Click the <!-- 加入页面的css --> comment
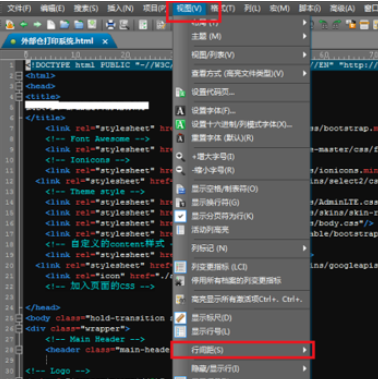The height and width of the screenshot is (379, 378). point(100,286)
